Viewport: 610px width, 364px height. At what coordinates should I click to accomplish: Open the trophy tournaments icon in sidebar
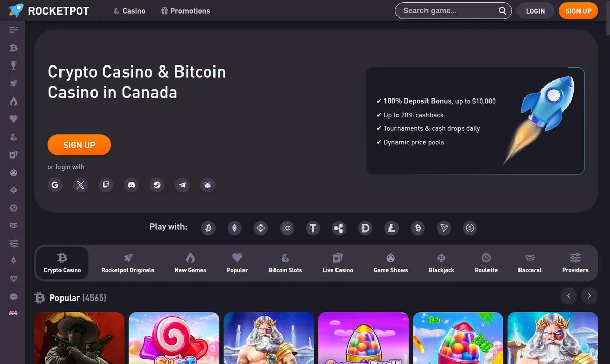point(14,65)
